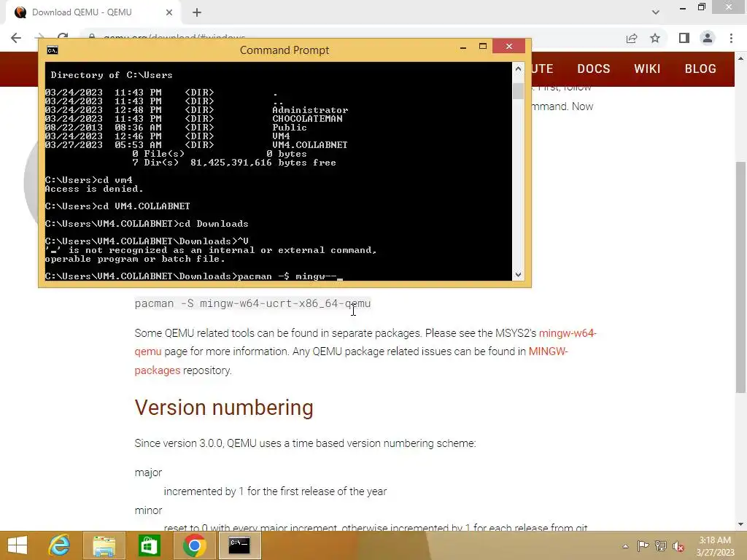Maximize the Command Prompt window
Screen dimensions: 747x560
[483, 46]
